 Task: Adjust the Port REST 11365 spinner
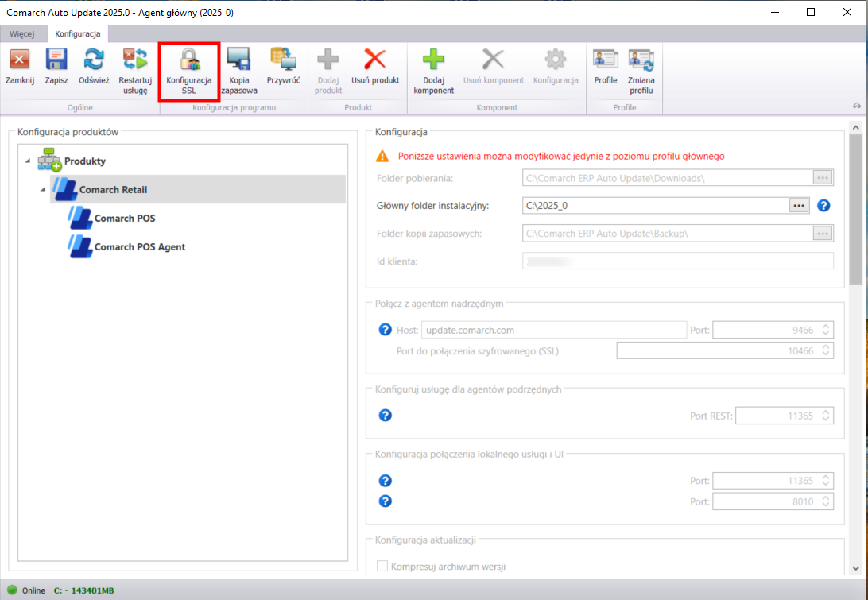[825, 416]
